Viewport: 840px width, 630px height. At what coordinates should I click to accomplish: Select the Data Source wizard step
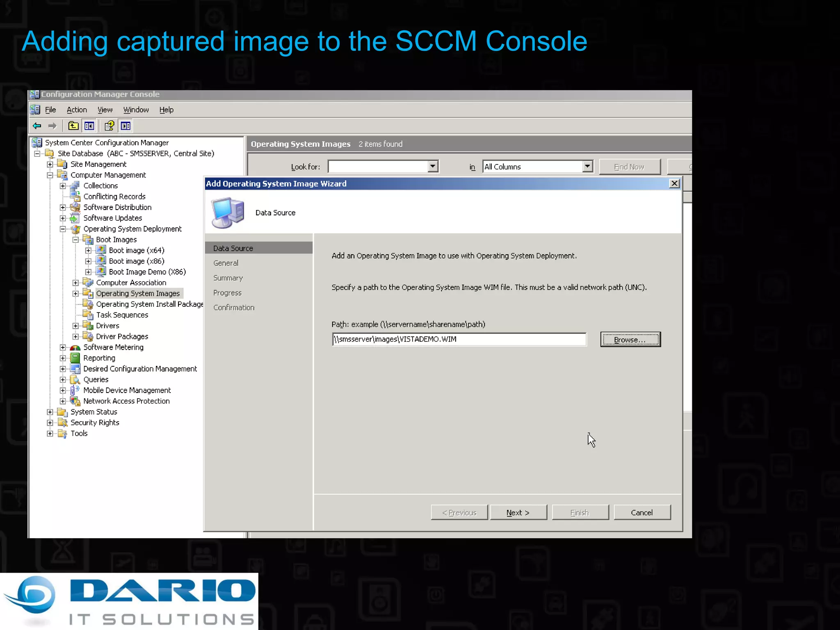pos(259,248)
